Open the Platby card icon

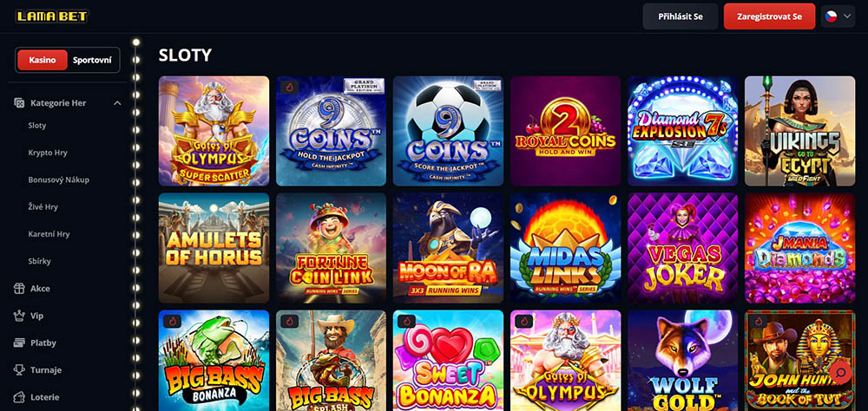(19, 342)
